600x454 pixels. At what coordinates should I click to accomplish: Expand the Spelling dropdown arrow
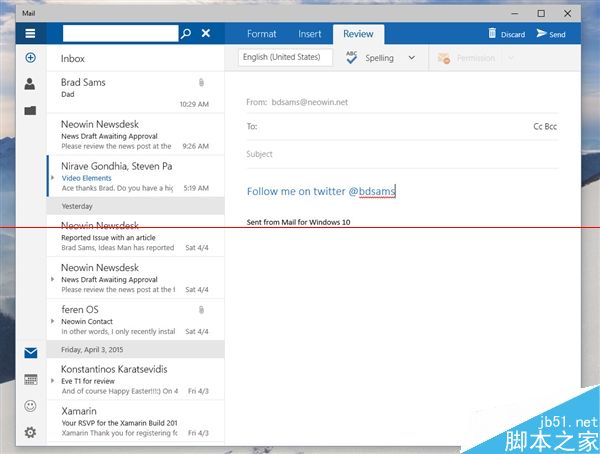pyautogui.click(x=411, y=58)
